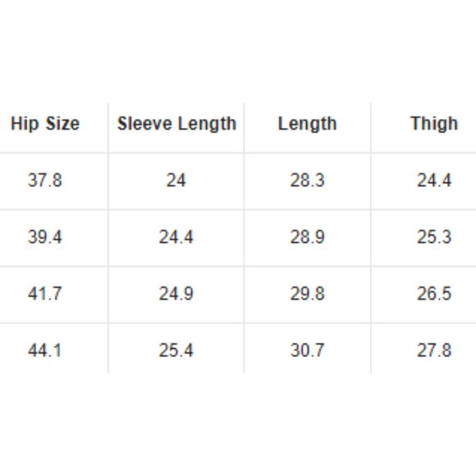Click the thigh cell showing 25.3
476x476 pixels.
pyautogui.click(x=434, y=237)
